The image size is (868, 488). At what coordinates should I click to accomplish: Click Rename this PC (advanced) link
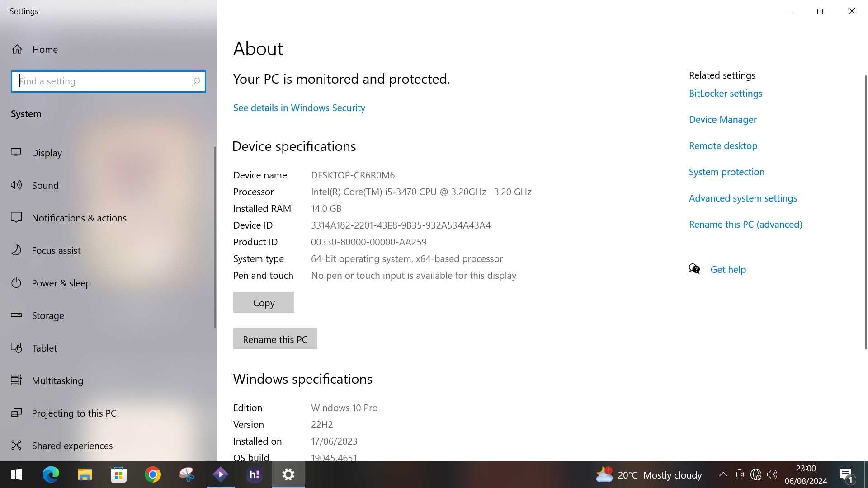point(746,224)
